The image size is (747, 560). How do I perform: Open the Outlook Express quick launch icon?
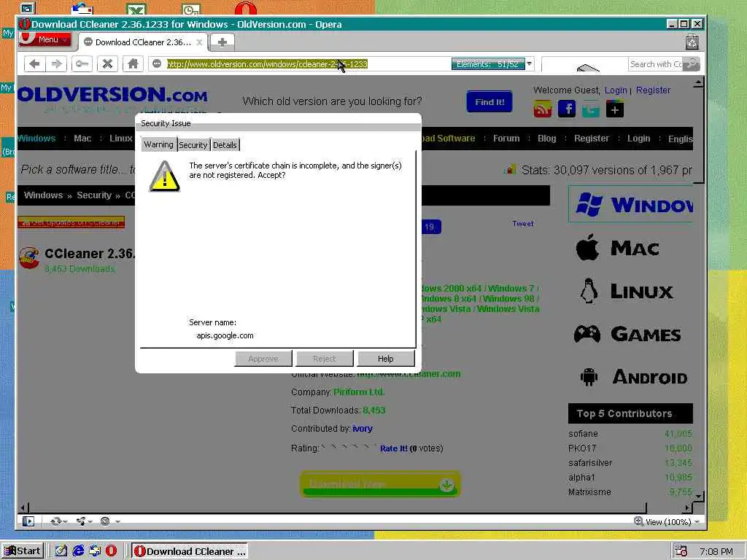(x=95, y=551)
